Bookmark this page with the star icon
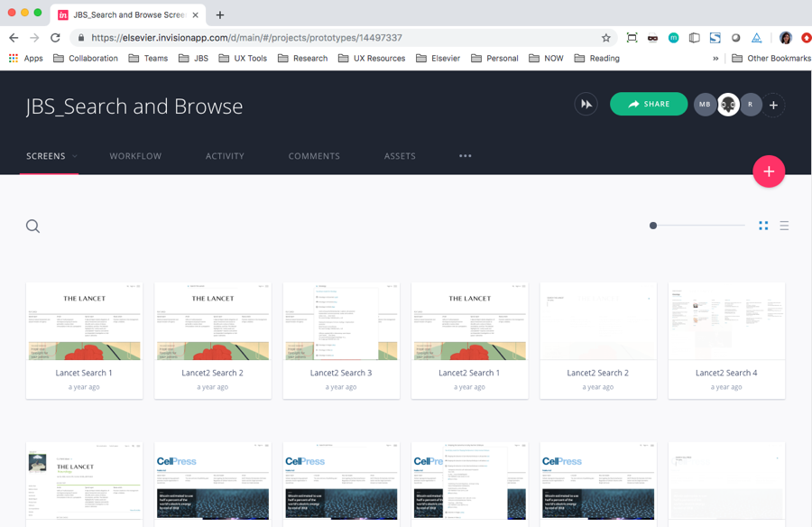 (606, 38)
